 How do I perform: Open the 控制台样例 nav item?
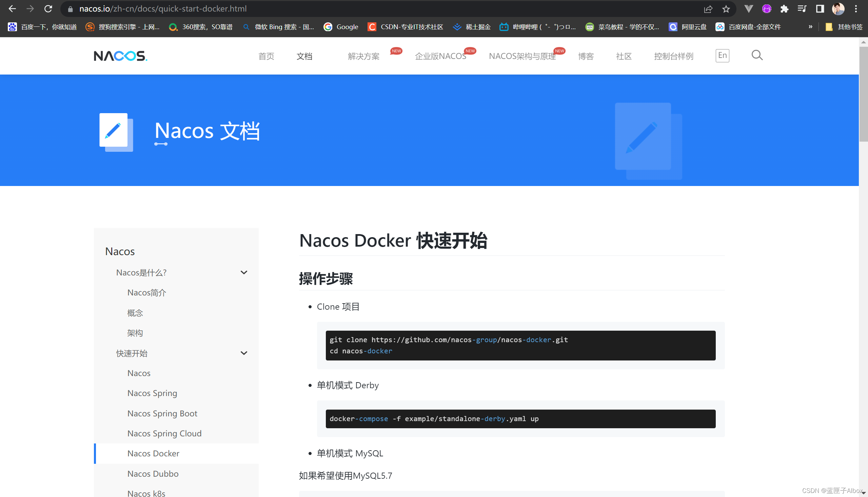pyautogui.click(x=674, y=56)
